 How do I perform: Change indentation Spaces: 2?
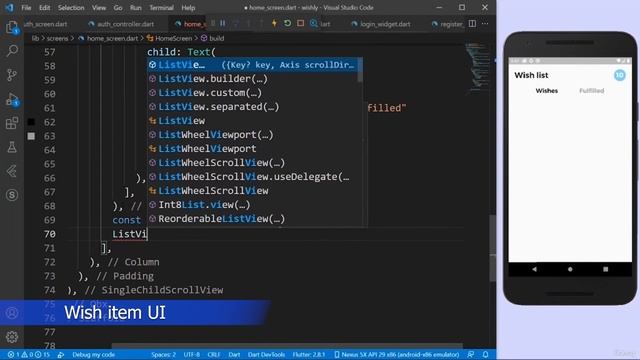[x=163, y=355]
